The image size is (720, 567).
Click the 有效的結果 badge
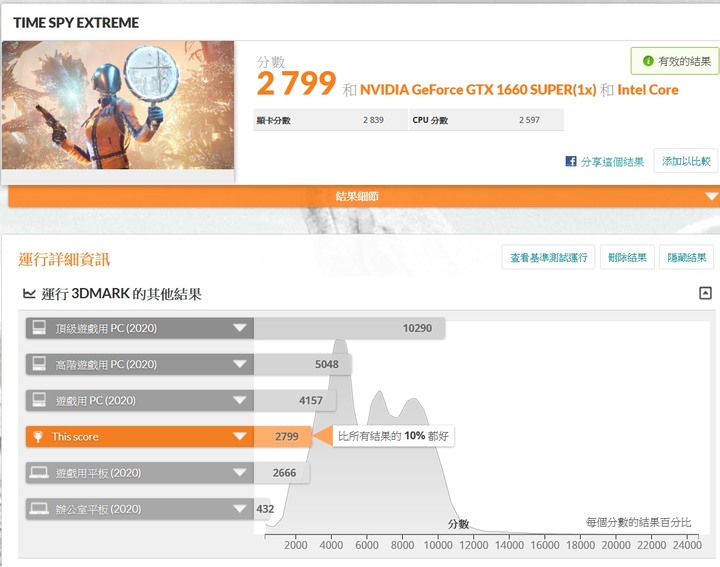[676, 61]
